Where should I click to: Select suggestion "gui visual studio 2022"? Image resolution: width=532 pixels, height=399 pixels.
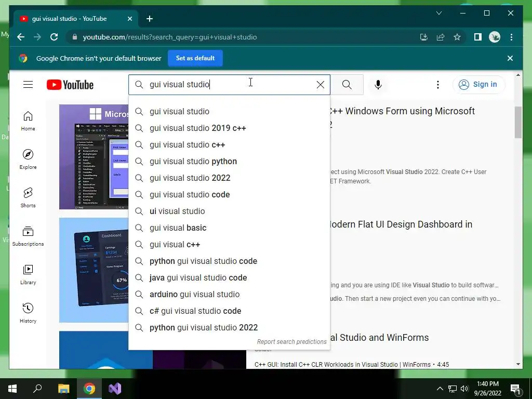point(229,178)
